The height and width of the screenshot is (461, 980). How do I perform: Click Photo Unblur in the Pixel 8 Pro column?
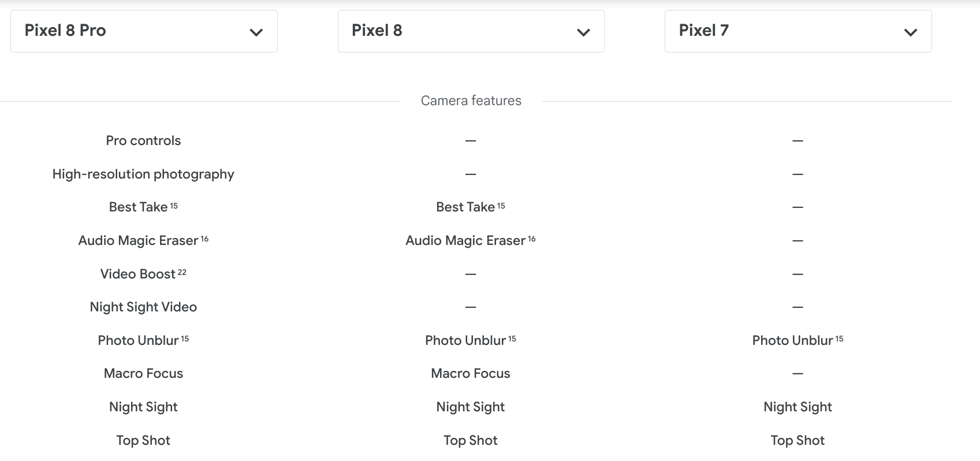coord(138,340)
